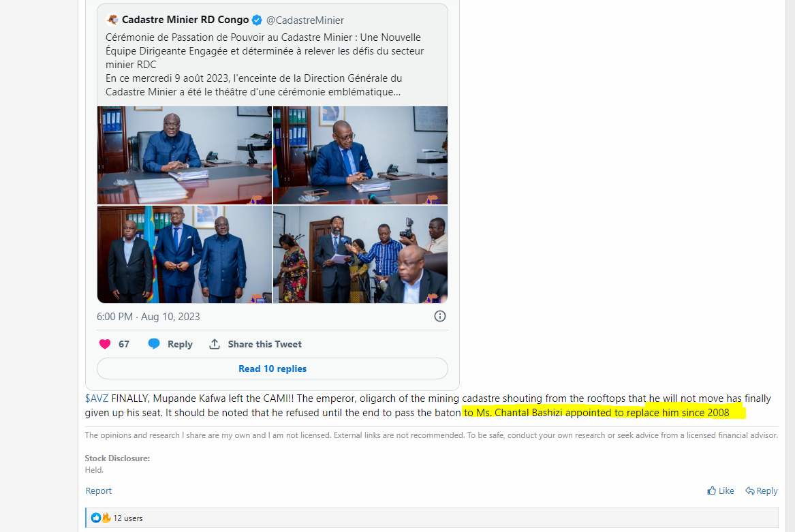Click the blue reply speech bubble icon
This screenshot has height=532, width=795.
(154, 344)
